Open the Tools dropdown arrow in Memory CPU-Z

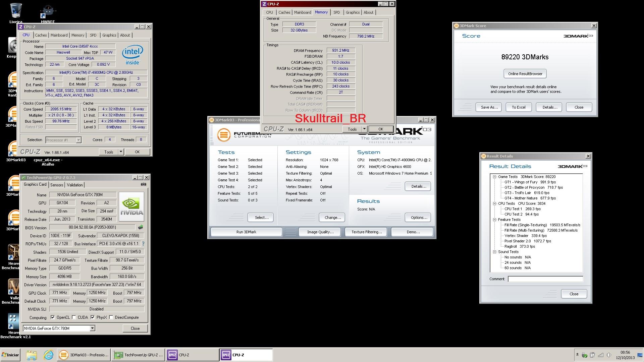[x=364, y=129]
